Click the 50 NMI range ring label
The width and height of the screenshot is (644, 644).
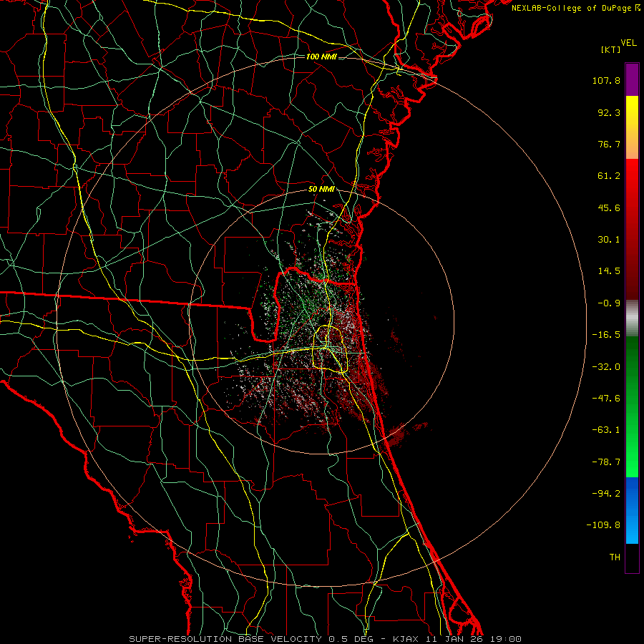[x=321, y=190]
